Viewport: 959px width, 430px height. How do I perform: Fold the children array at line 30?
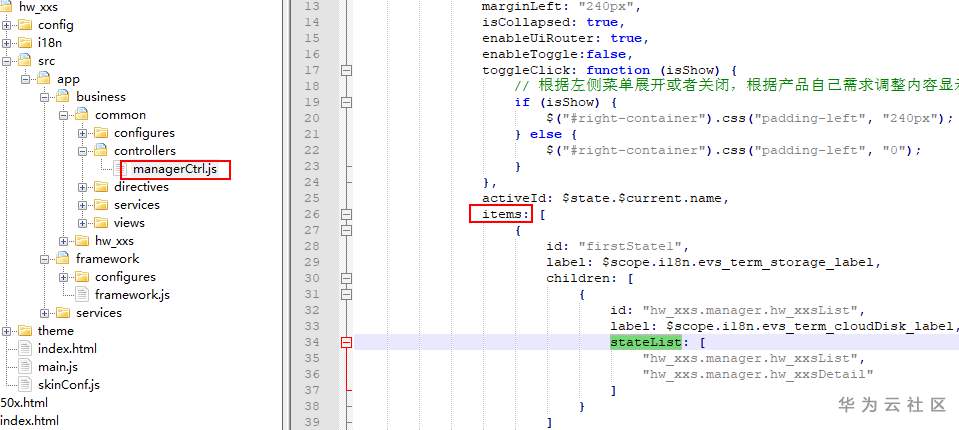(347, 278)
